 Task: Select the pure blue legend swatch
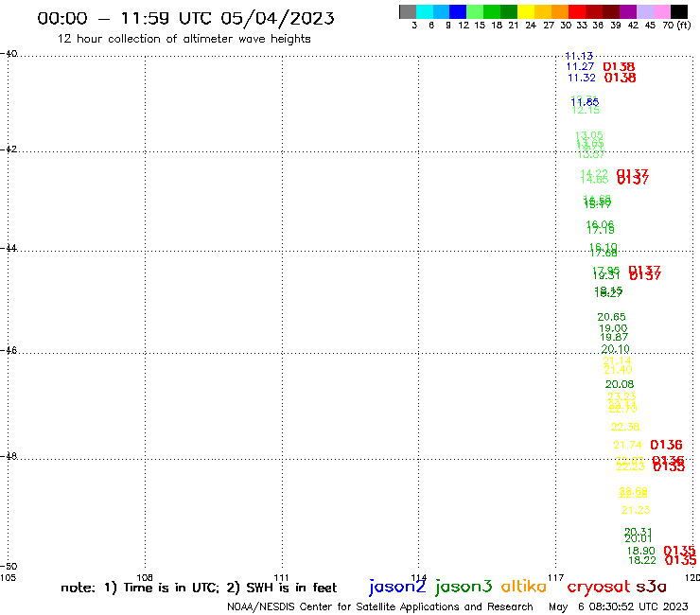click(x=458, y=11)
